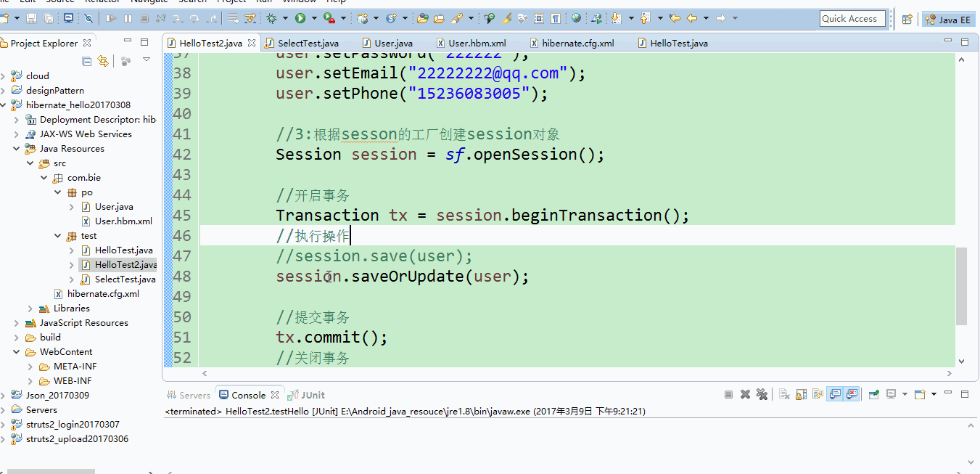This screenshot has height=474, width=980.
Task: Click the Save toolbar icon
Action: [x=31, y=18]
